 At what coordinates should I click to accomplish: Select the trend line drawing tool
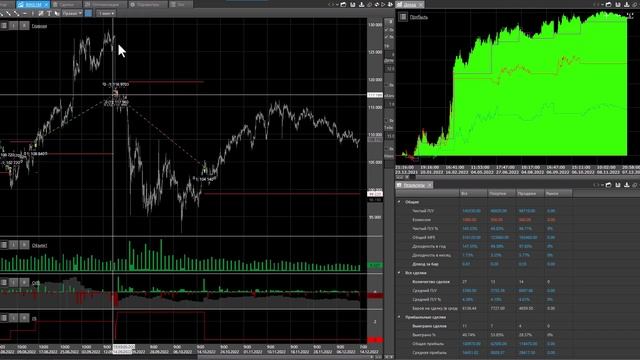[8, 13]
